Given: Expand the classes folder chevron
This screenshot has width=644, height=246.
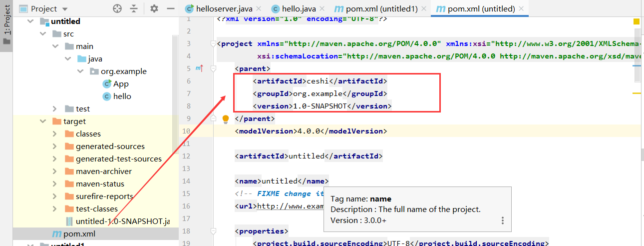Looking at the screenshot, I should tap(55, 134).
